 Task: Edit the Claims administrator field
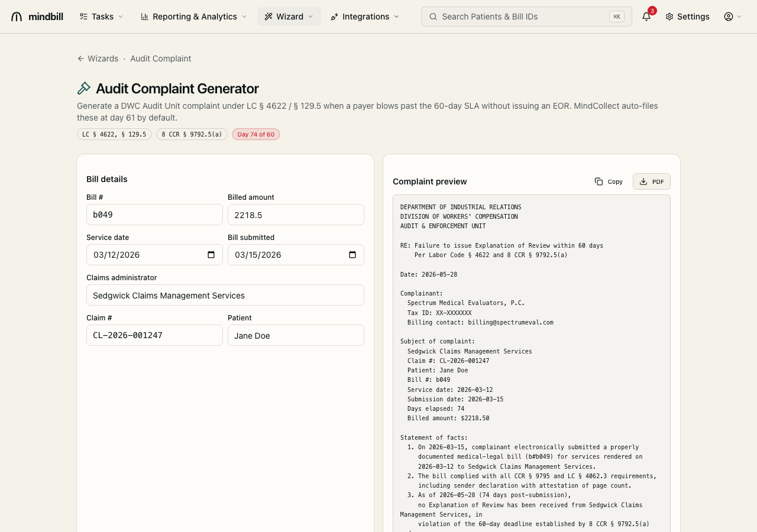pos(225,295)
